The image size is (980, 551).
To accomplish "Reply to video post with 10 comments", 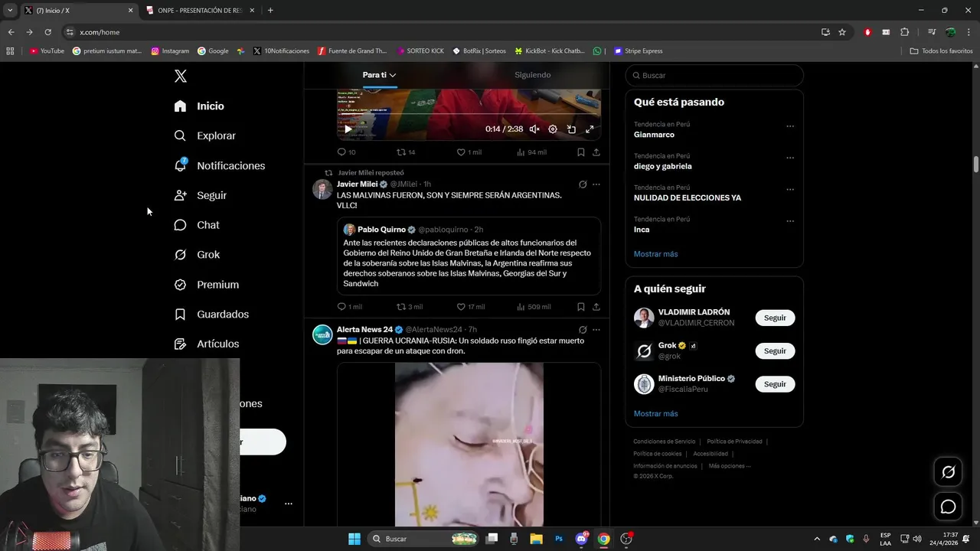I will (x=346, y=152).
